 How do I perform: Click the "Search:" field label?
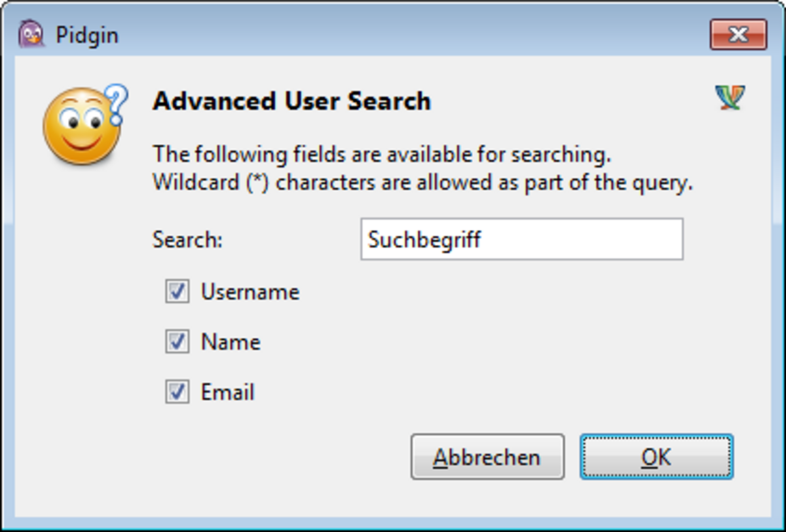[x=188, y=240]
